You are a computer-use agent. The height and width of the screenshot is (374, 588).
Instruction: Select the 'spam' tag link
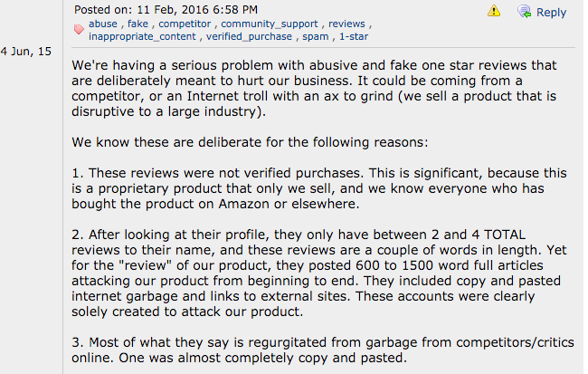(316, 36)
